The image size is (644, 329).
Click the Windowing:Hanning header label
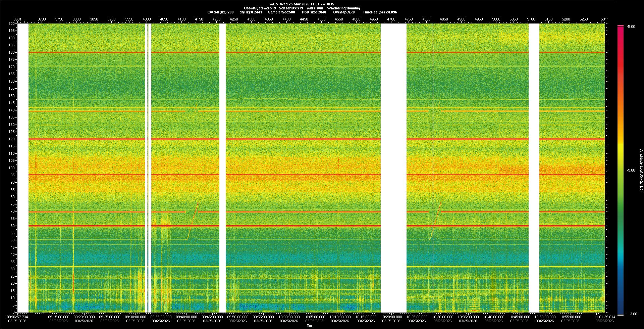343,8
